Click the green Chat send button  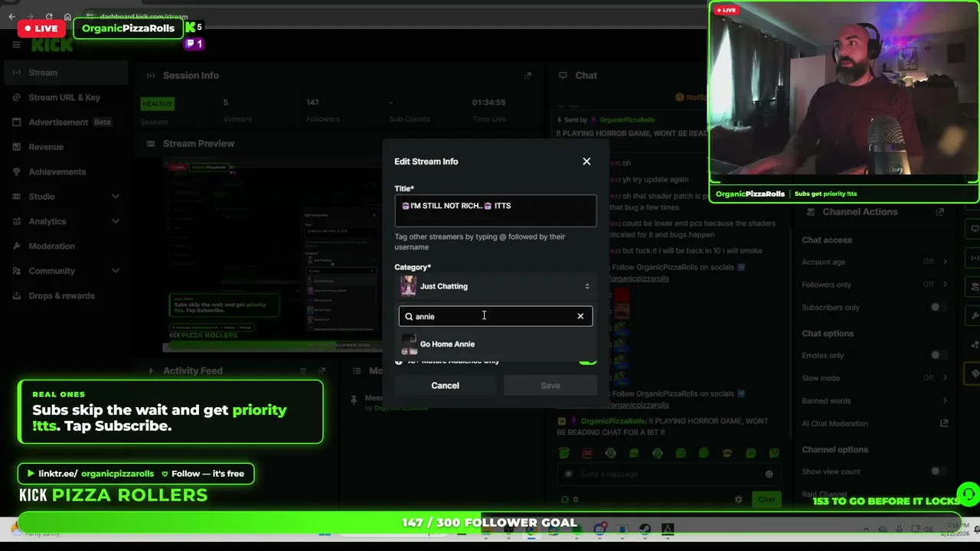766,500
